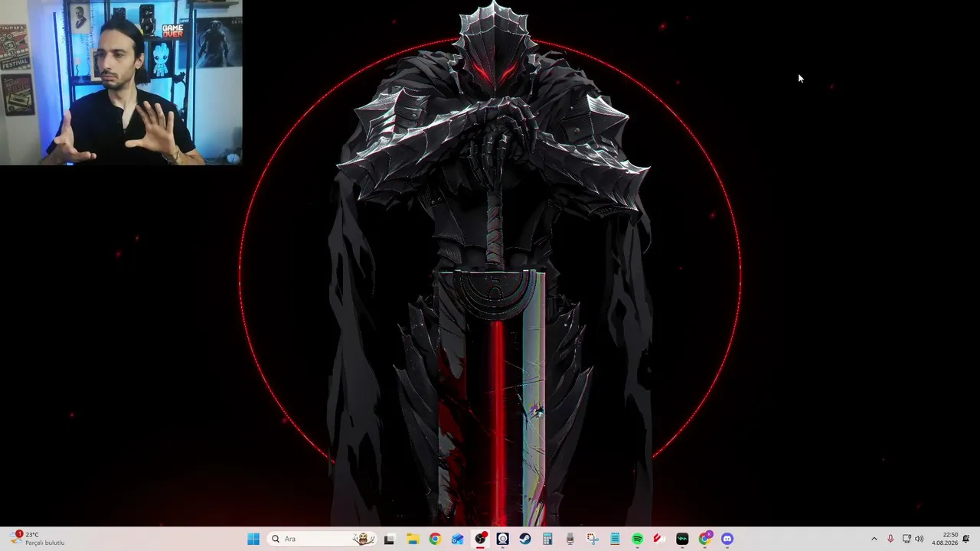
Task: Switch to Spotify on the taskbar
Action: pos(638,539)
